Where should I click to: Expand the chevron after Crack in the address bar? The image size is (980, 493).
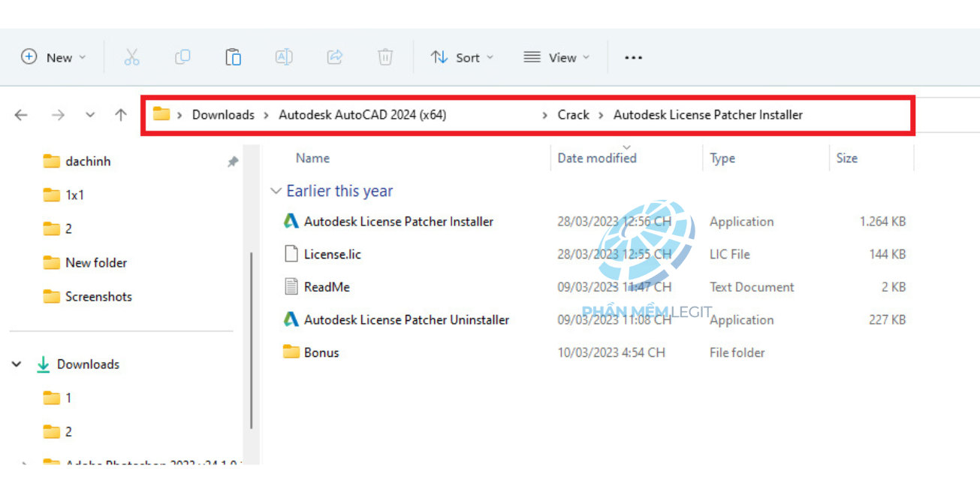click(602, 115)
